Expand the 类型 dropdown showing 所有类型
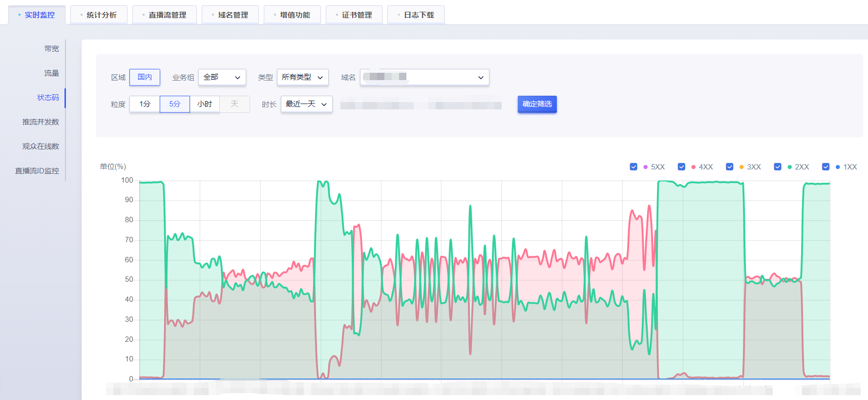Image resolution: width=868 pixels, height=400 pixels. [303, 77]
